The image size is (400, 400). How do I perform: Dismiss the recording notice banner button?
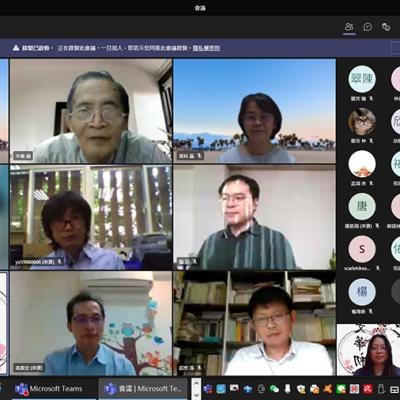(395, 48)
